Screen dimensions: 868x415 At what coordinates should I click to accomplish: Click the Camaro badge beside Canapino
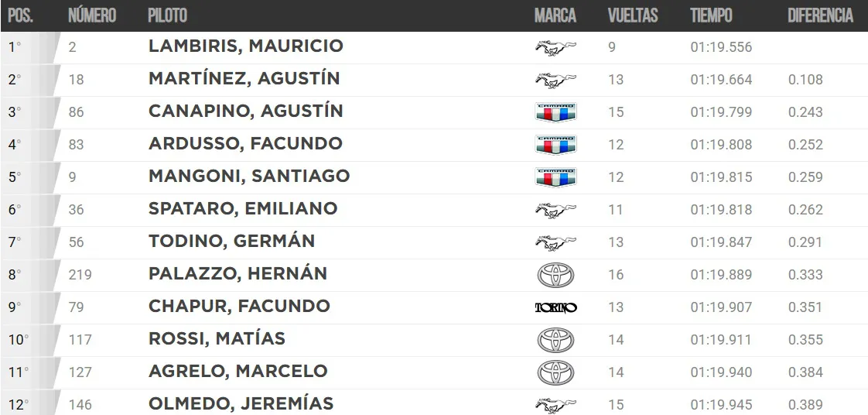[x=555, y=112]
